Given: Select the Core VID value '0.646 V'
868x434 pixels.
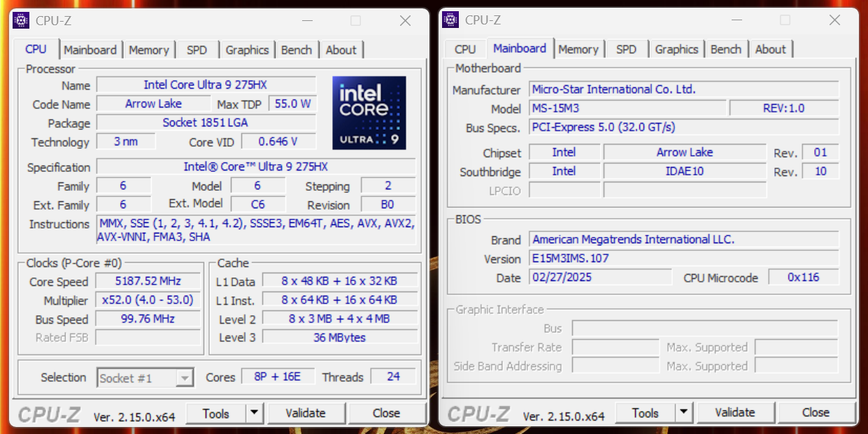Looking at the screenshot, I should click(x=278, y=141).
